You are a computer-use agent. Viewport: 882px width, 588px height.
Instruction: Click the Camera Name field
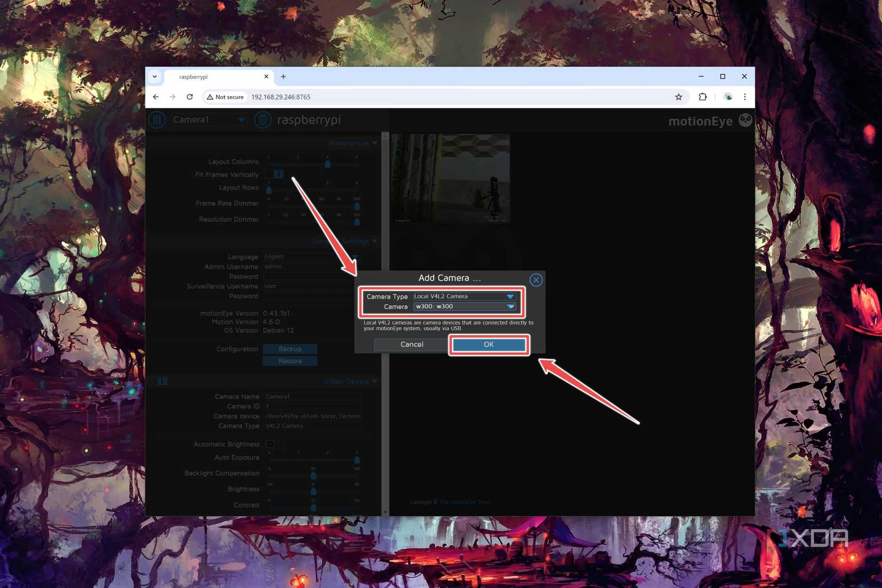coord(313,397)
